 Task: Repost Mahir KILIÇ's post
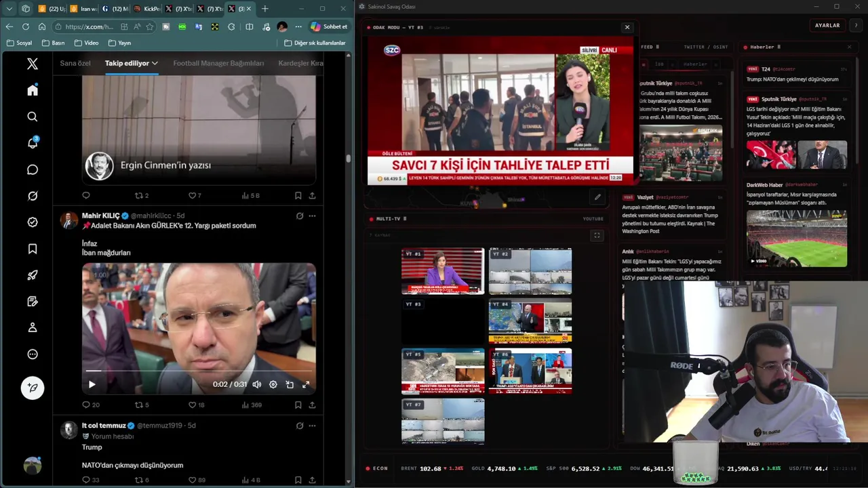pos(139,405)
